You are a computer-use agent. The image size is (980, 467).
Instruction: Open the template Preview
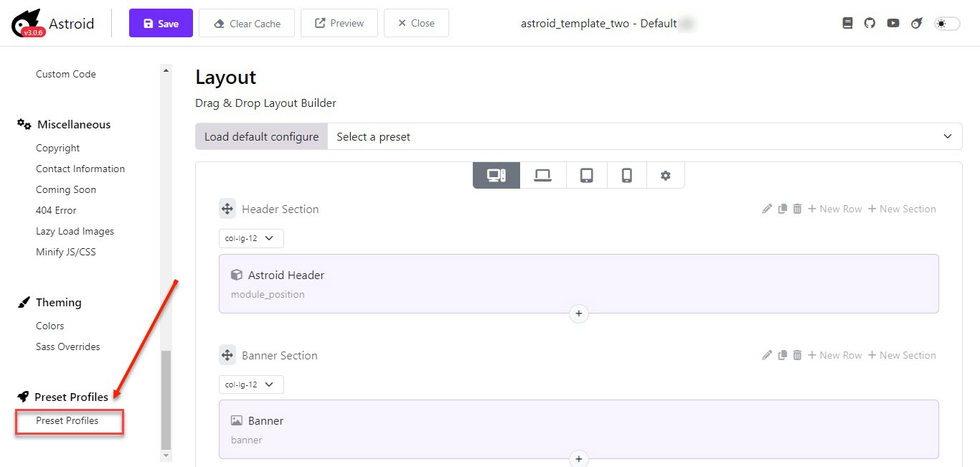click(x=339, y=23)
